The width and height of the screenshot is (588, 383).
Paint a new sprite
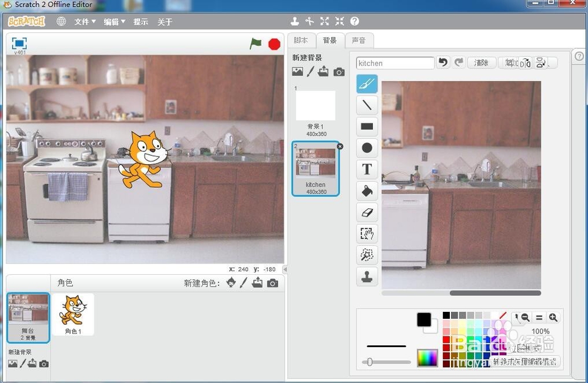pos(244,282)
